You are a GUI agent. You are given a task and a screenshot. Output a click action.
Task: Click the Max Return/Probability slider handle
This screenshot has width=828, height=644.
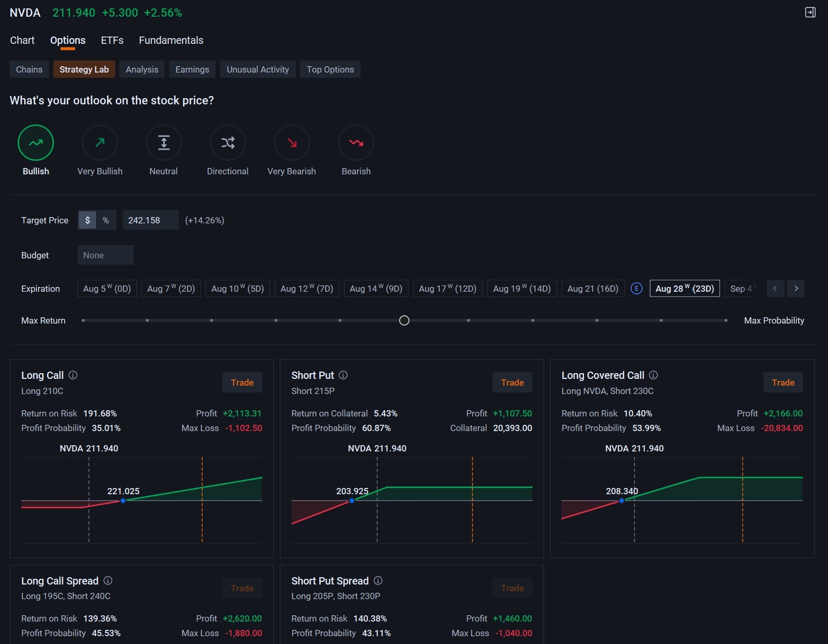(x=404, y=320)
